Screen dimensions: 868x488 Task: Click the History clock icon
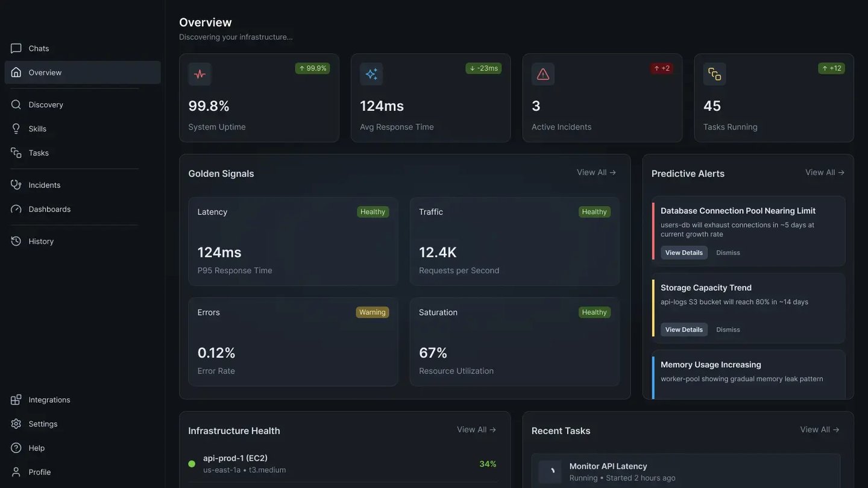16,241
